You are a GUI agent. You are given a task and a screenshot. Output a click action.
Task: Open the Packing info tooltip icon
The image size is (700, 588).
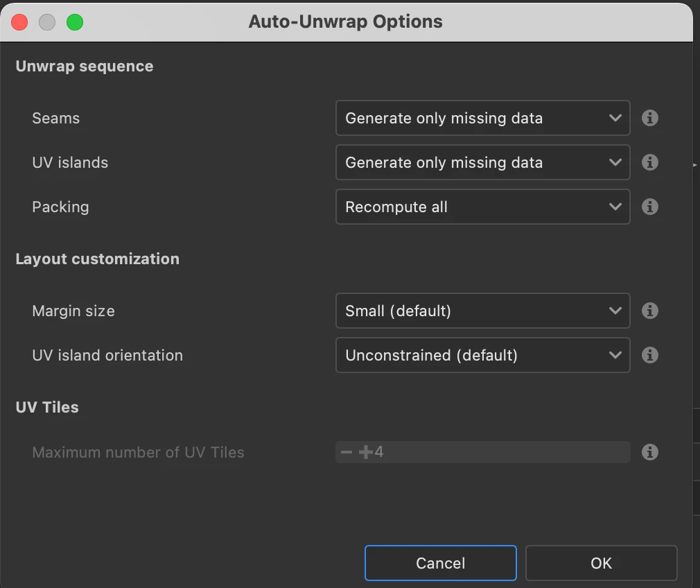pyautogui.click(x=649, y=207)
